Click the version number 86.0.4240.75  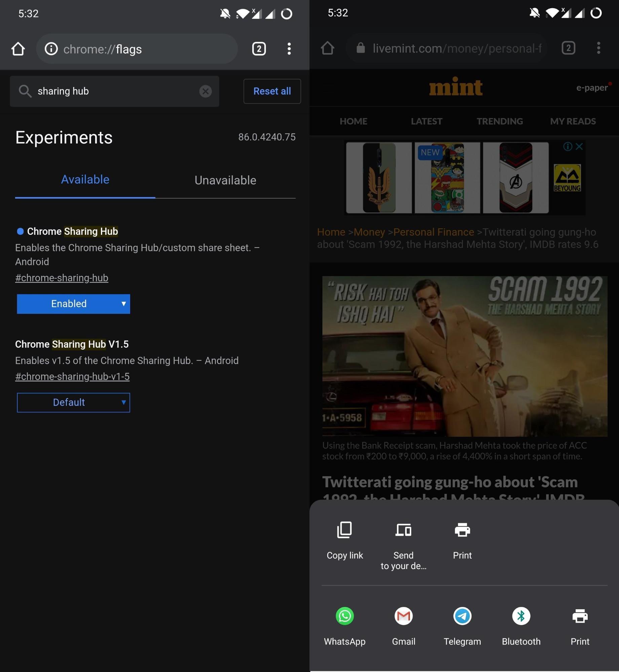[267, 137]
